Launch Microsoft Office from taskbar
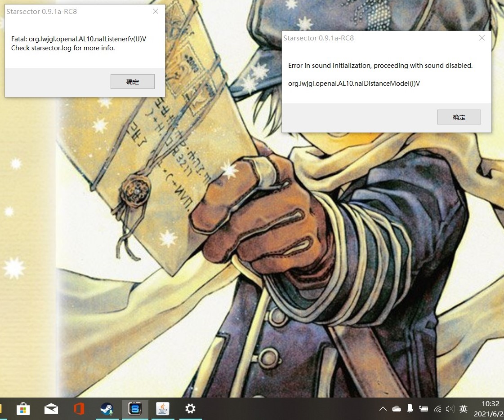 pyautogui.click(x=79, y=409)
